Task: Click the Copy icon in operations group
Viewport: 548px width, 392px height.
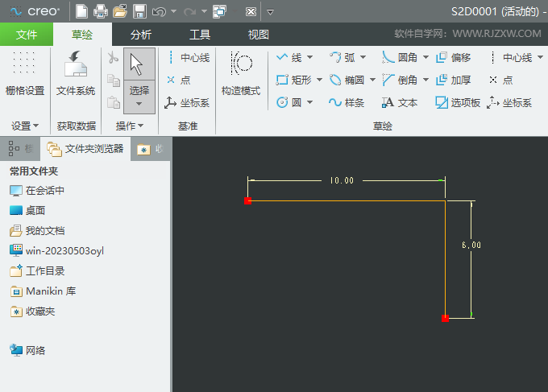Action: [114, 80]
